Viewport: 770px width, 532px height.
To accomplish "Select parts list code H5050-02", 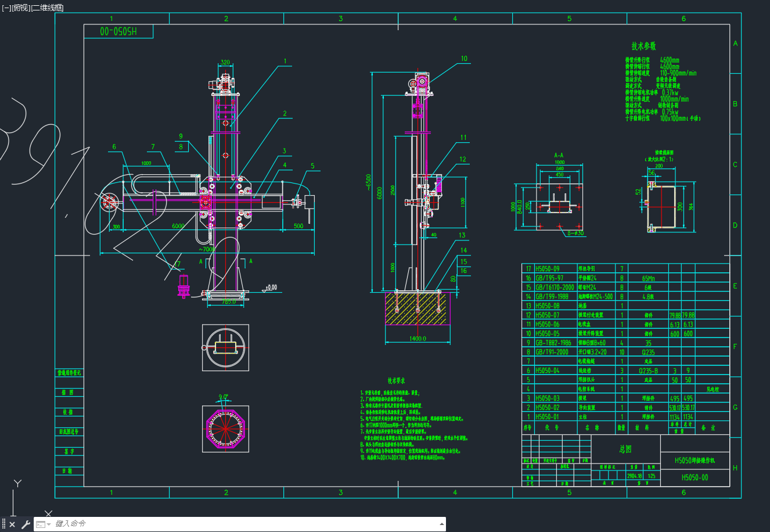I will tap(548, 408).
